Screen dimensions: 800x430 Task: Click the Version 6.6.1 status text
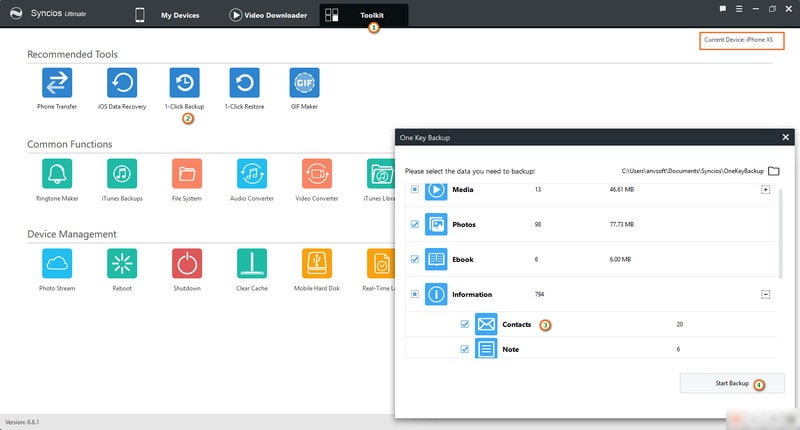pos(22,422)
